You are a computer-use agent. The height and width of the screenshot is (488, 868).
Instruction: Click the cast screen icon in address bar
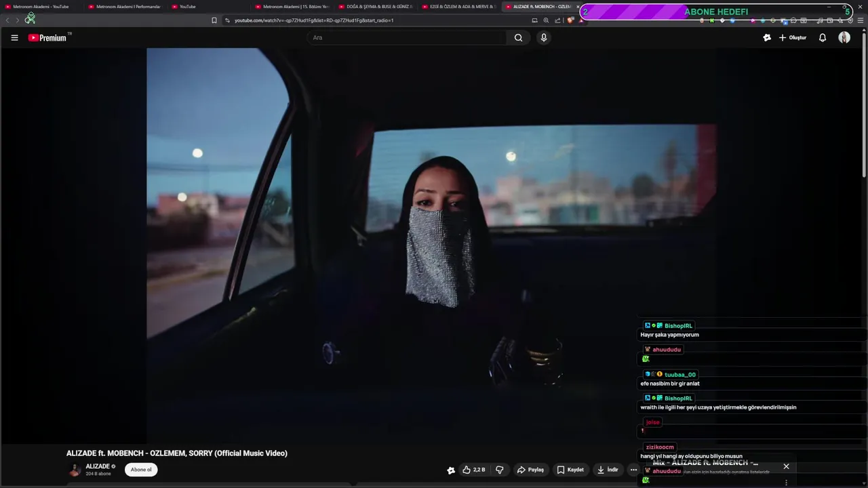point(534,20)
